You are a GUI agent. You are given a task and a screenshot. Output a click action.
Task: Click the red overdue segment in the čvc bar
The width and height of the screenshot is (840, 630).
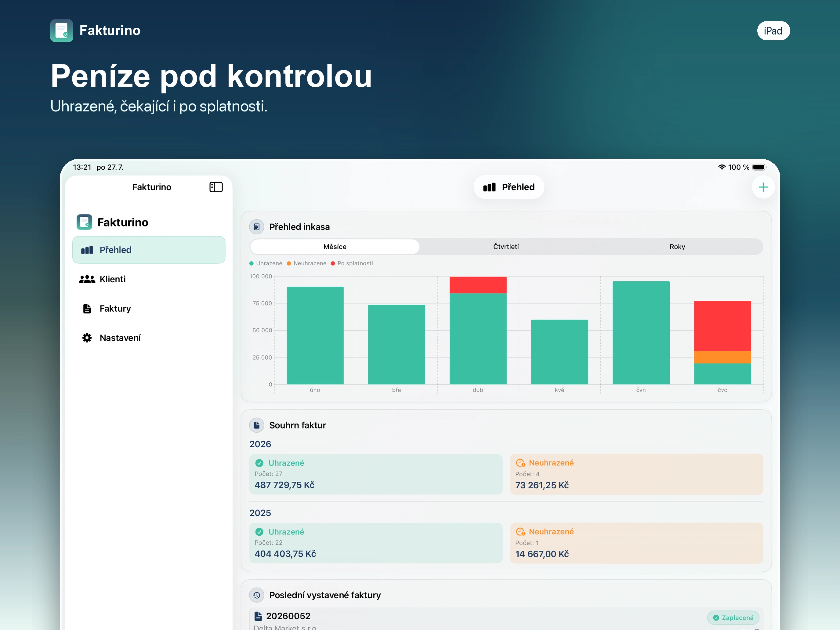click(722, 326)
